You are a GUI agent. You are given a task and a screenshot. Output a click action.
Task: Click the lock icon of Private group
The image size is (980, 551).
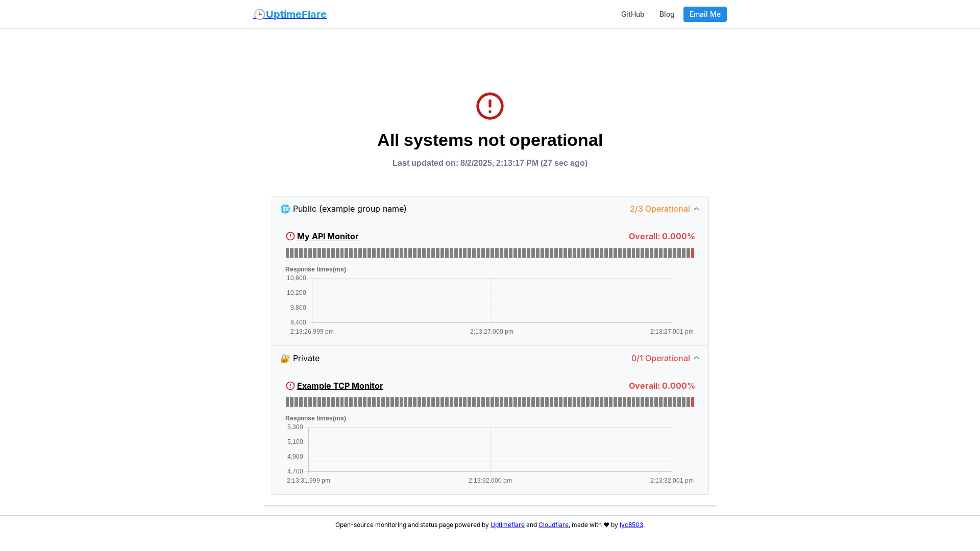pos(285,359)
